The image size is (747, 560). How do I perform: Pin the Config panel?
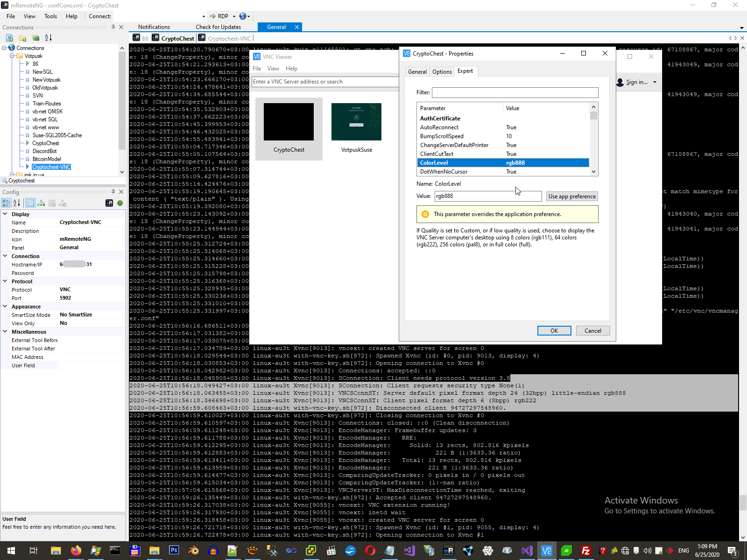(113, 192)
